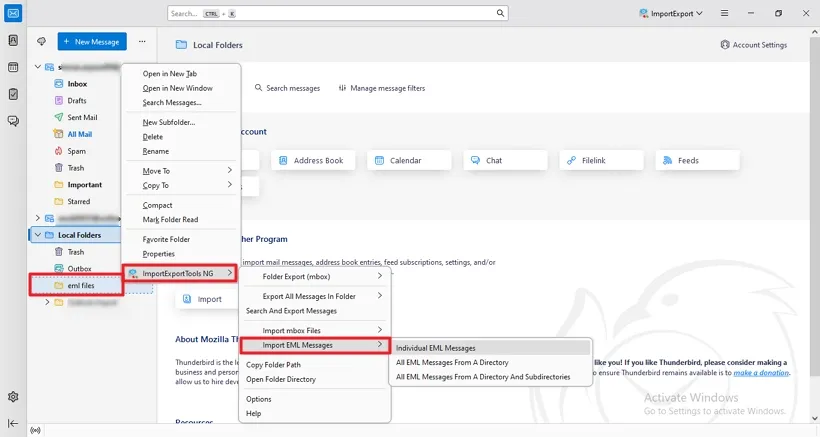
Task: Expand Folder Export (mbox) submenu
Action: click(x=315, y=277)
